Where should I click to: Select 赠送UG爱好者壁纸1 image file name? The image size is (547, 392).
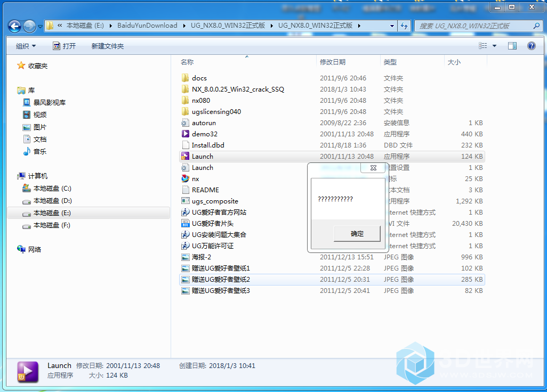[x=221, y=268]
